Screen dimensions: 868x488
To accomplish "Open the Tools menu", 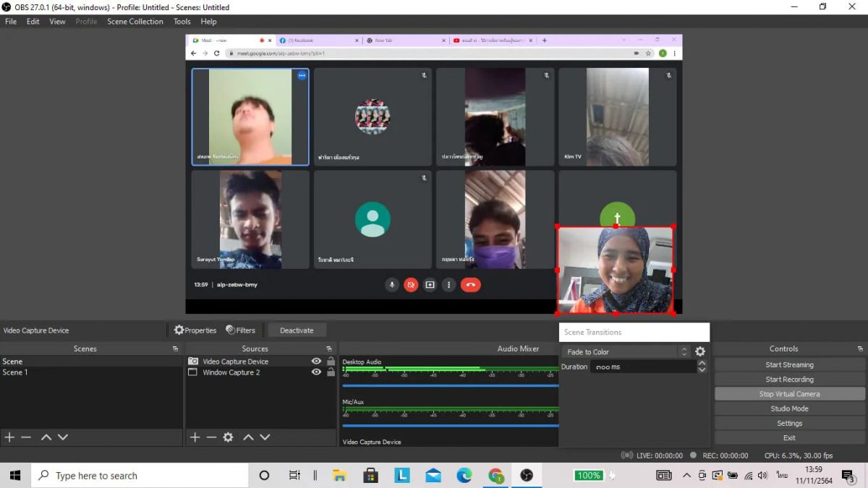I will pyautogui.click(x=182, y=22).
